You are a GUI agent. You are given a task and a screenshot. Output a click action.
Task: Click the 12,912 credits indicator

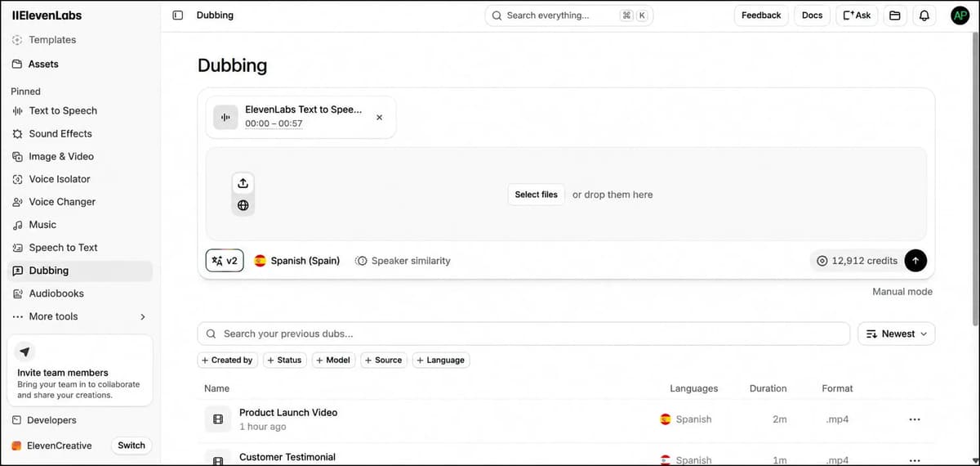tap(857, 261)
